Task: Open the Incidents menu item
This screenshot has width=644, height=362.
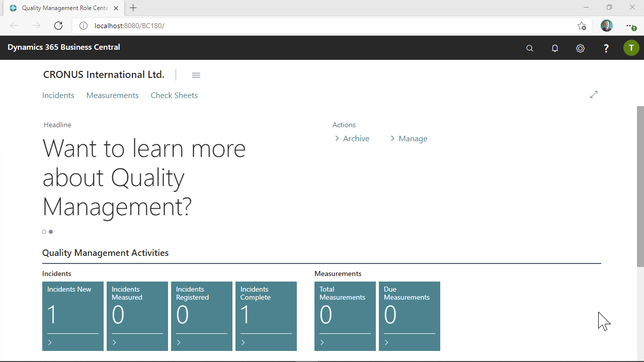Action: pos(58,96)
